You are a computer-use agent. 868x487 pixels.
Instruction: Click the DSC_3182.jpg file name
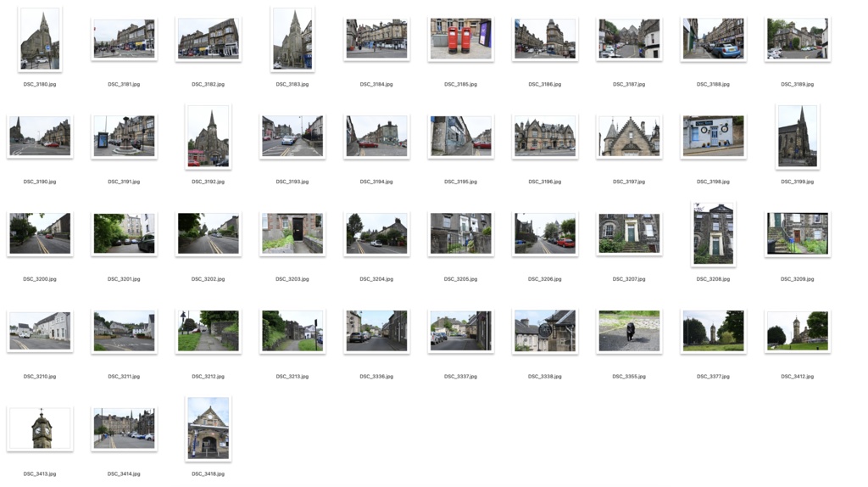click(209, 84)
